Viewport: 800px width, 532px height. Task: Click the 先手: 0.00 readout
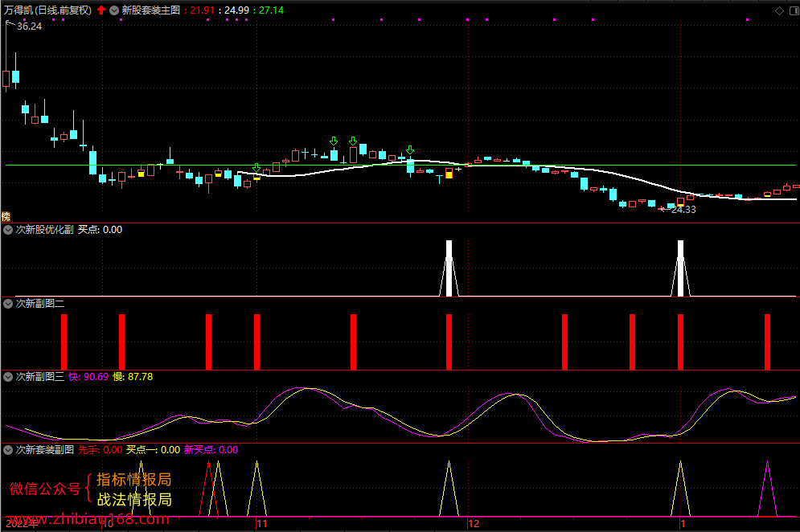[100, 450]
